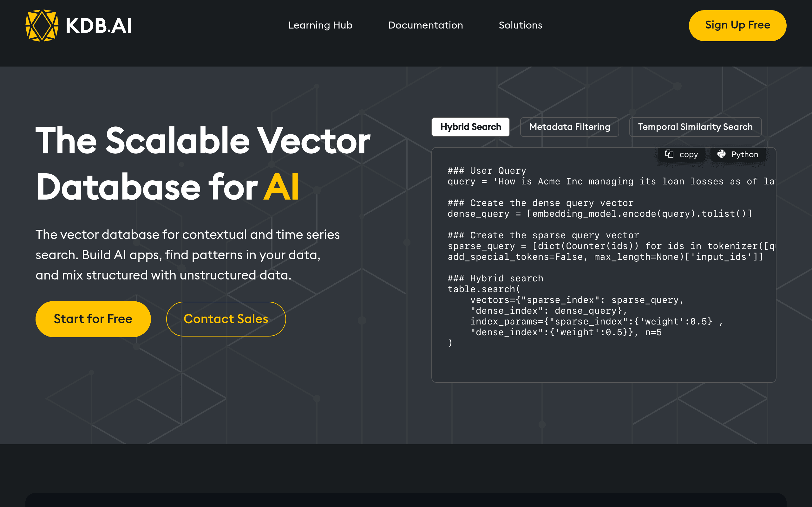Screen dimensions: 812x507
Task: Switch to Temporal Similarity Search tab
Action: click(x=695, y=127)
